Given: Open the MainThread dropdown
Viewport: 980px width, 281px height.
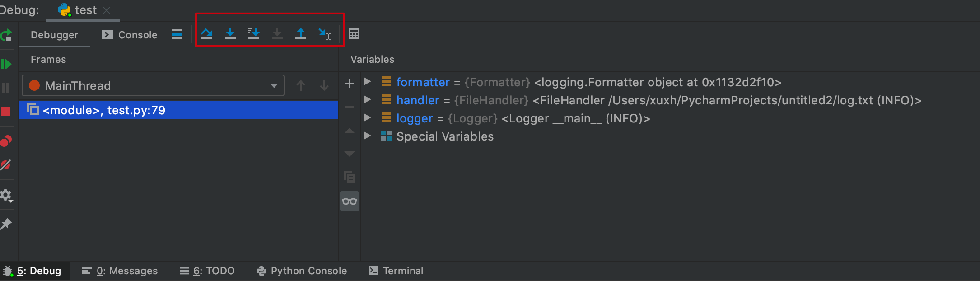Looking at the screenshot, I should (x=153, y=85).
